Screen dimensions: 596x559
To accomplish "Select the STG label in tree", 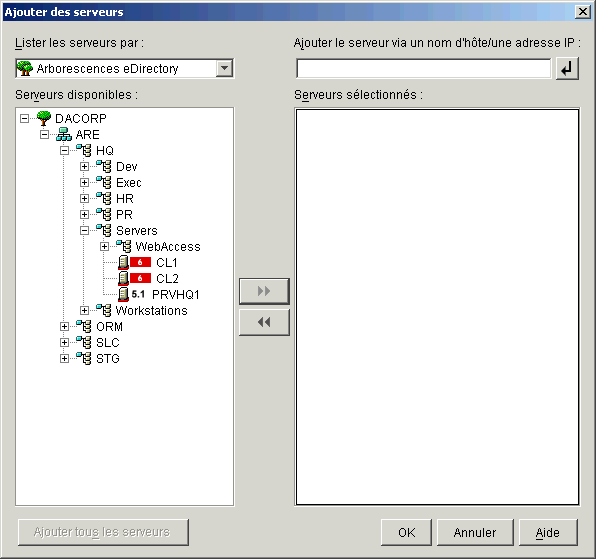I will click(108, 358).
